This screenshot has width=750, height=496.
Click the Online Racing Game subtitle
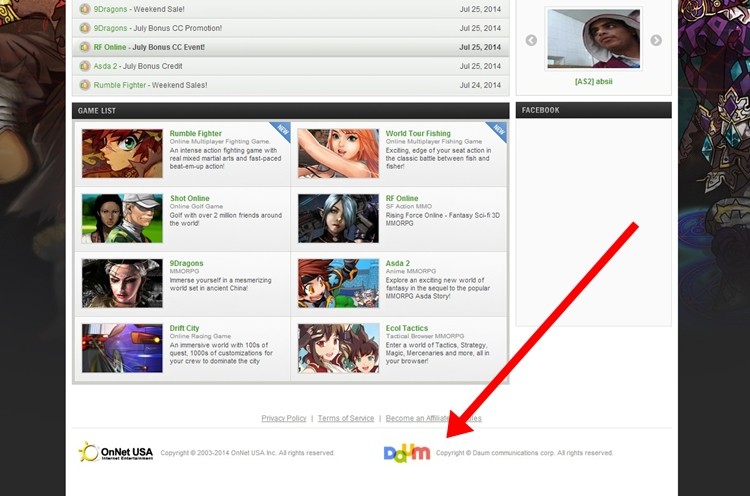coord(200,336)
